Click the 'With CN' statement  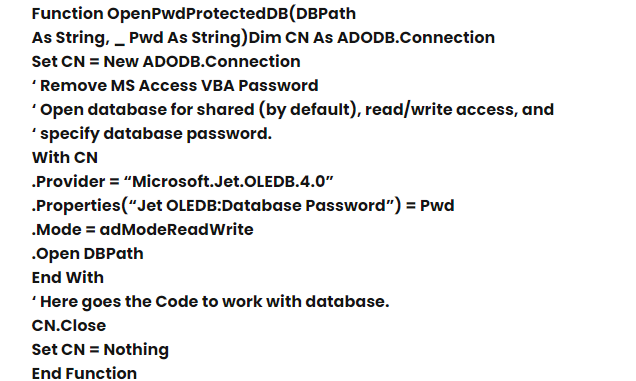(x=64, y=157)
